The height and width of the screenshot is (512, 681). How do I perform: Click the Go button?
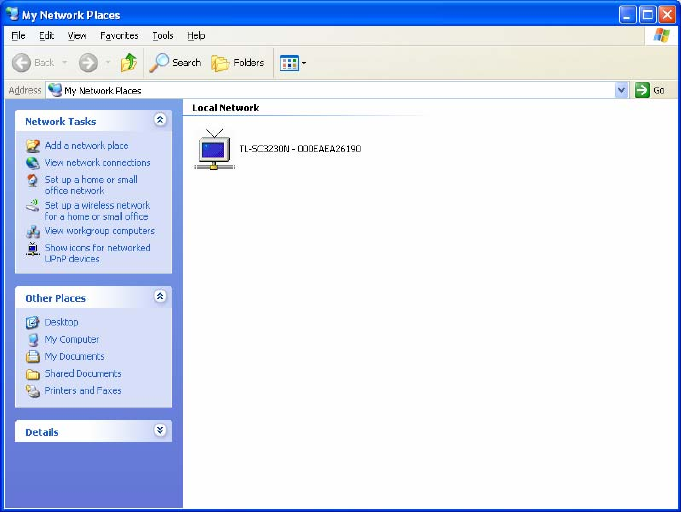650,90
